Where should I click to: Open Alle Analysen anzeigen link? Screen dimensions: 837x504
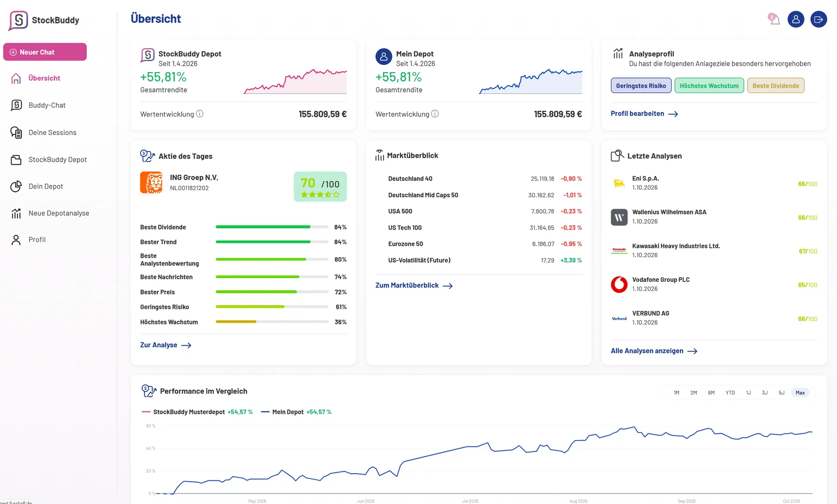pyautogui.click(x=654, y=351)
